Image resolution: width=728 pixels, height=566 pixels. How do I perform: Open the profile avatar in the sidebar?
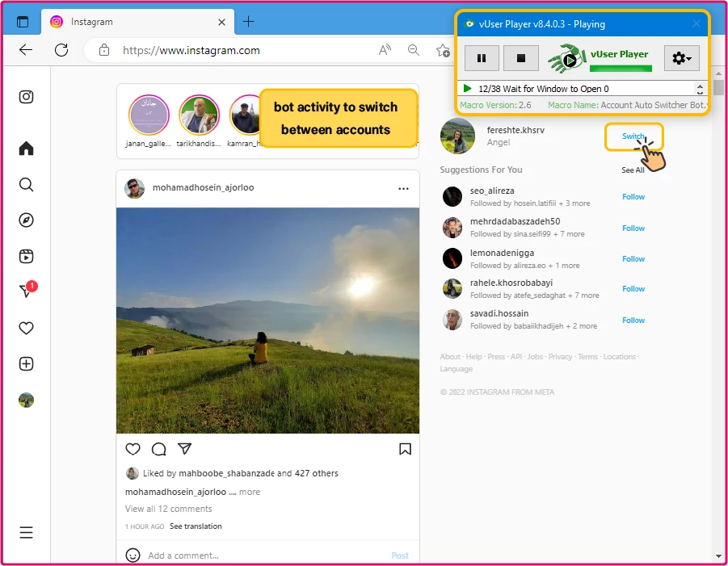[x=26, y=400]
